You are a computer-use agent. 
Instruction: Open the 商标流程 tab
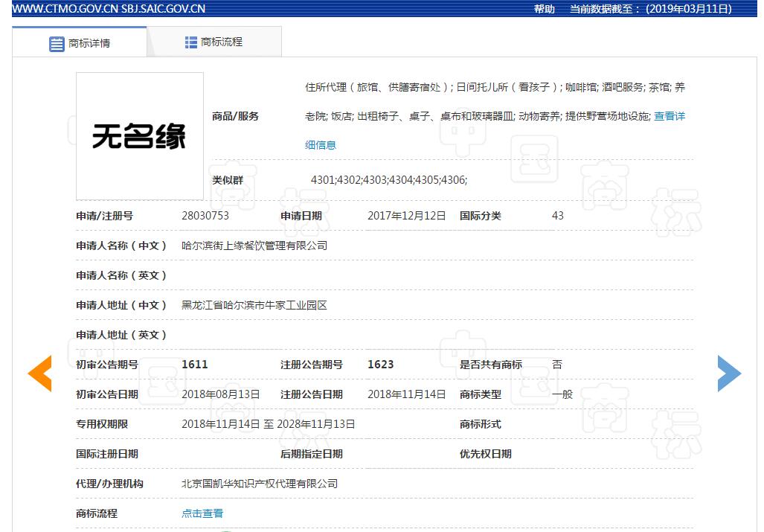tap(214, 42)
